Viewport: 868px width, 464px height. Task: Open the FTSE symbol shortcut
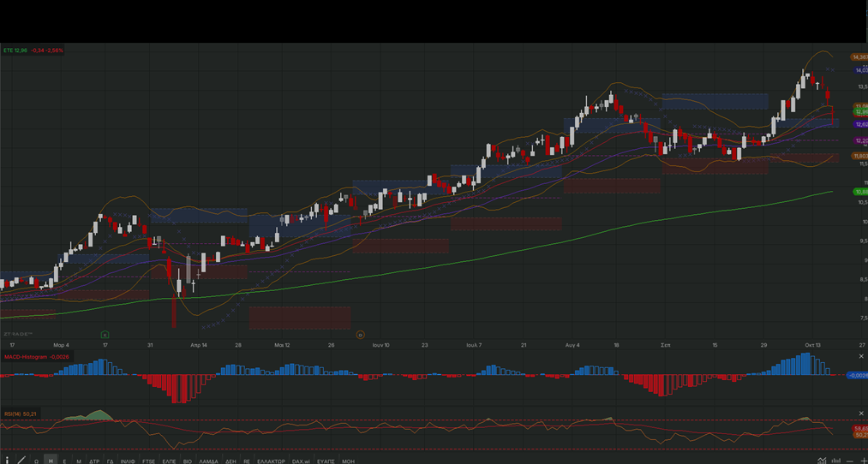[148, 461]
